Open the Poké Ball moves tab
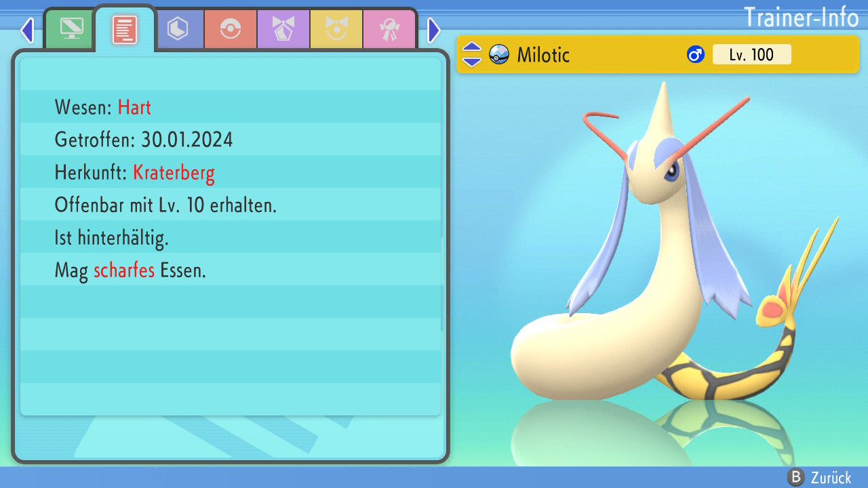The image size is (868, 488). click(x=231, y=28)
